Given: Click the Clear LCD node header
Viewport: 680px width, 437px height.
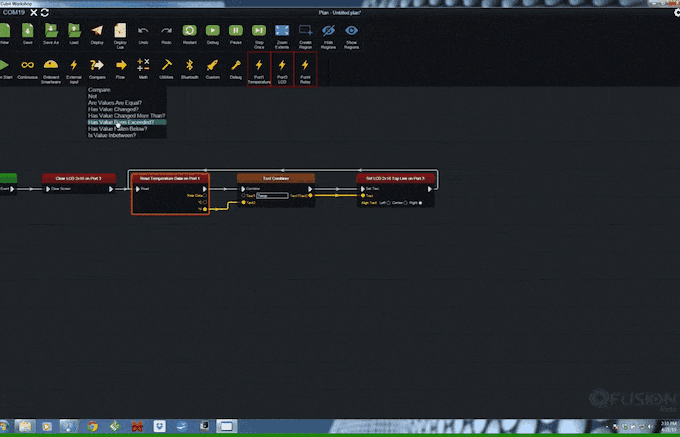Looking at the screenshot, I should pos(79,178).
